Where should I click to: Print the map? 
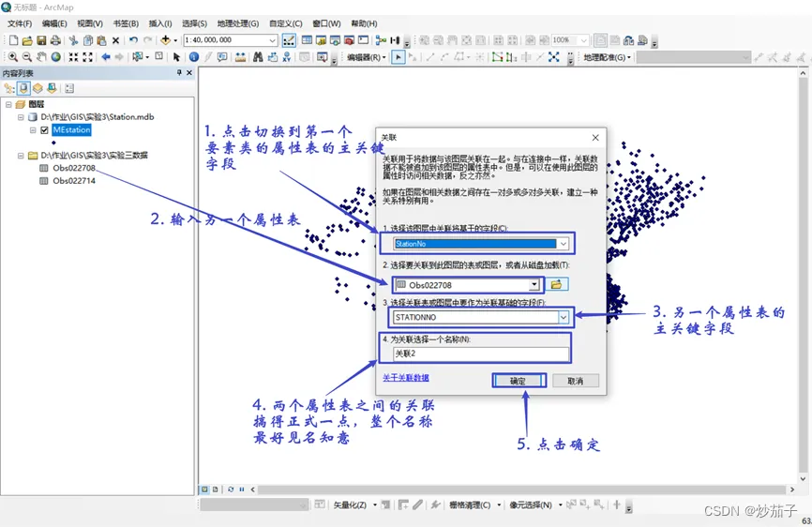pyautogui.click(x=55, y=40)
